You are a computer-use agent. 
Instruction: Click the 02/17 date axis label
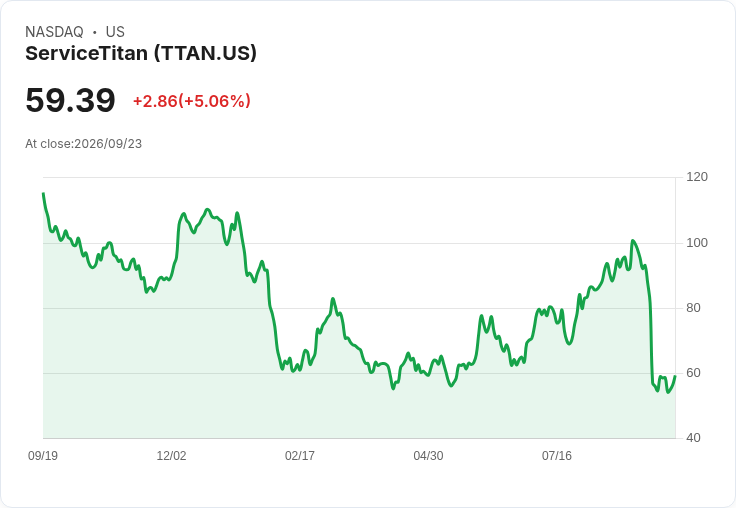(x=300, y=455)
